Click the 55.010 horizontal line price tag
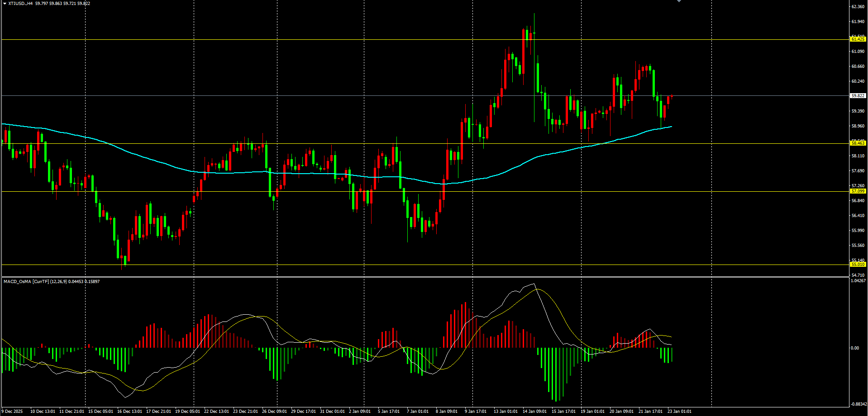868x416 pixels. tap(858, 265)
